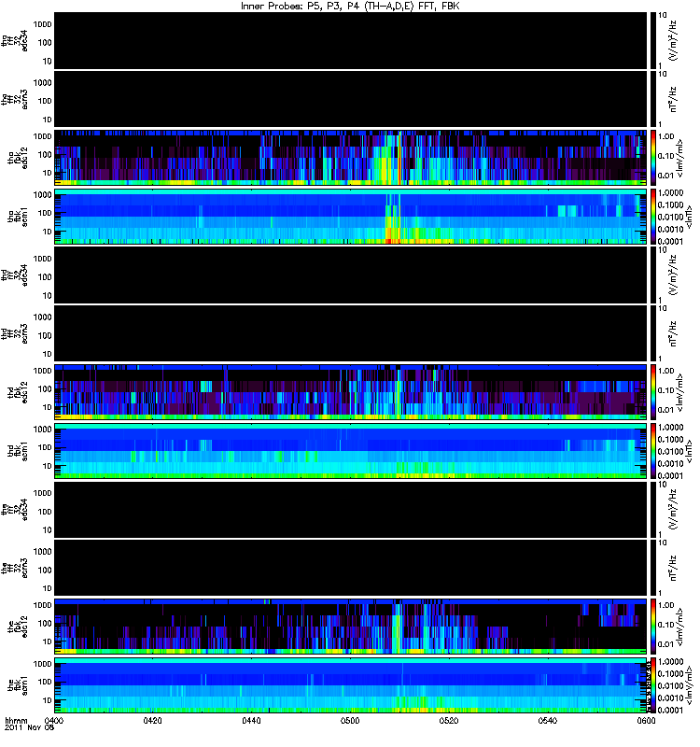The width and height of the screenshot is (700, 747).
Task: Select the 0540 time tick label
Action: coord(547,720)
